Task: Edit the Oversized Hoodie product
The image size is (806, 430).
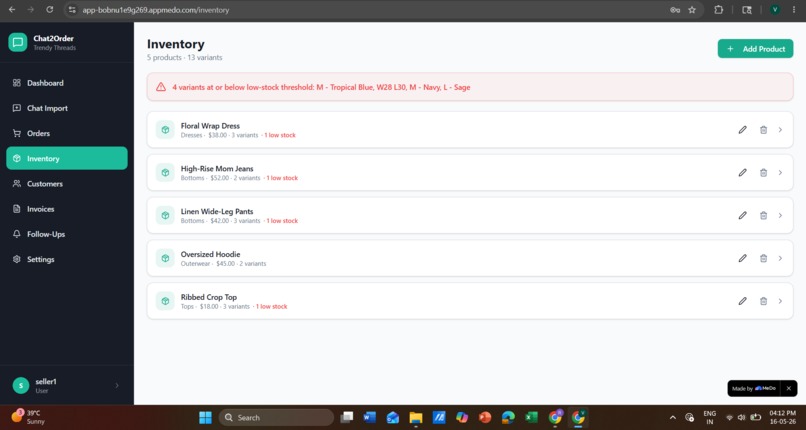Action: coord(742,258)
